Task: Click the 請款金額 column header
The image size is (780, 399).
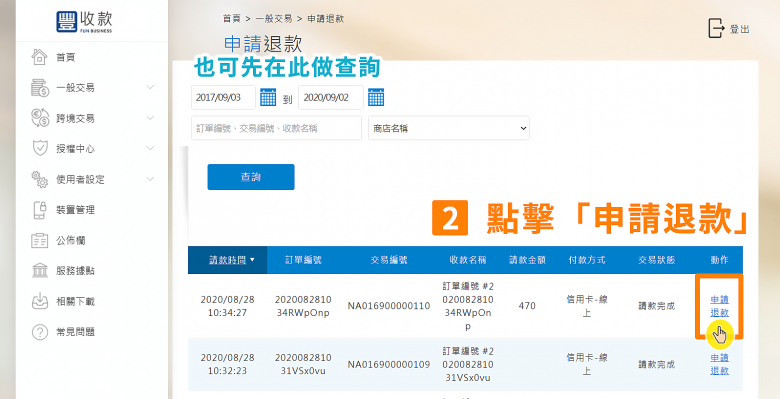Action: pyautogui.click(x=527, y=260)
